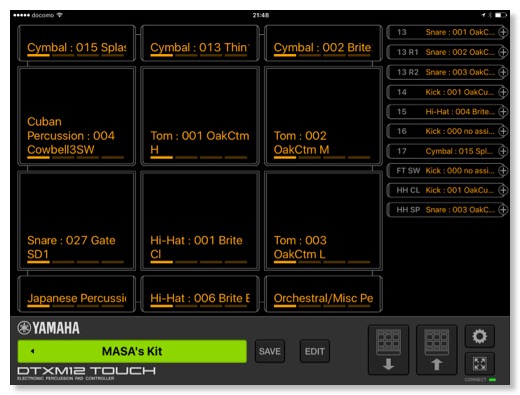
Task: Select the Hi-Hat : 001 Brite Cl pad
Action: [200, 221]
